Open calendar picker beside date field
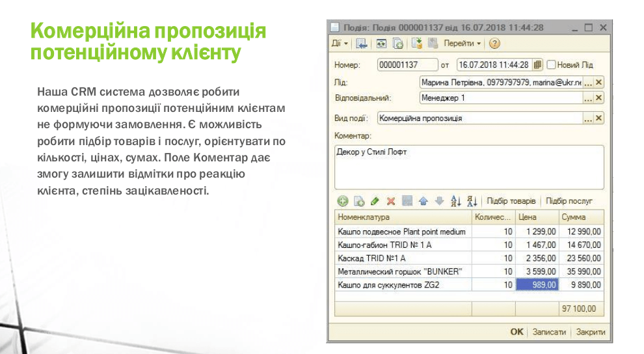The image size is (644, 354). 537,65
